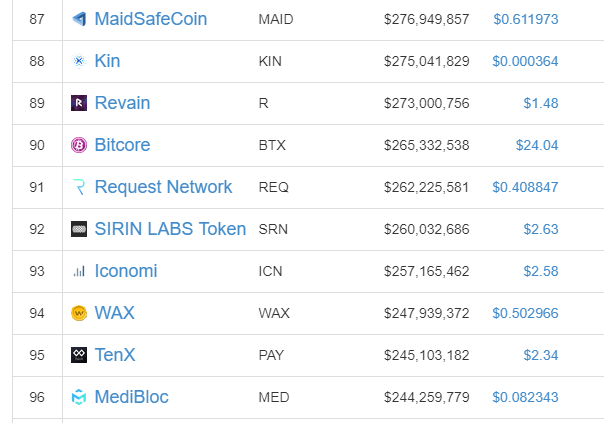
Task: Open the MaidSafeCoin name link
Action: pyautogui.click(x=151, y=19)
